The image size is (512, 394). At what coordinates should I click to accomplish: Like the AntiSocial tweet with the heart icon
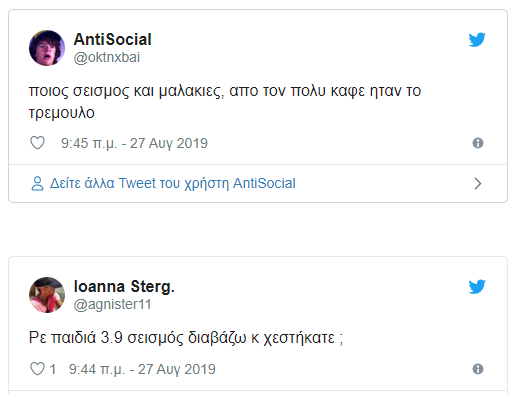point(37,143)
